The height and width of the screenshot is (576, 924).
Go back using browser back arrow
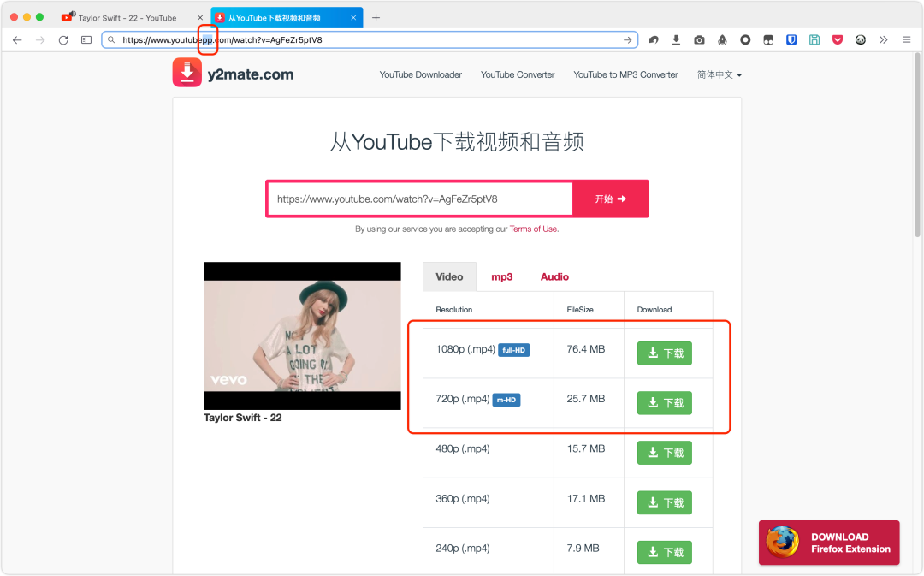click(x=17, y=40)
